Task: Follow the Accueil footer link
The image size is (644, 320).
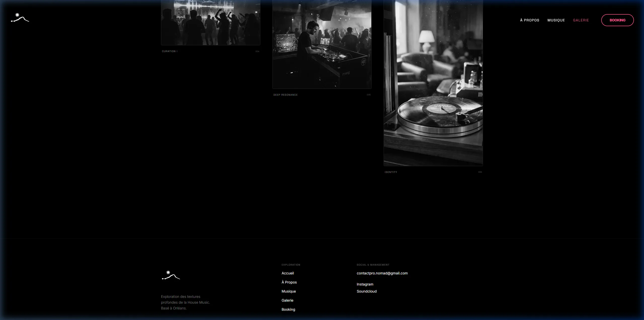Action: pyautogui.click(x=288, y=273)
